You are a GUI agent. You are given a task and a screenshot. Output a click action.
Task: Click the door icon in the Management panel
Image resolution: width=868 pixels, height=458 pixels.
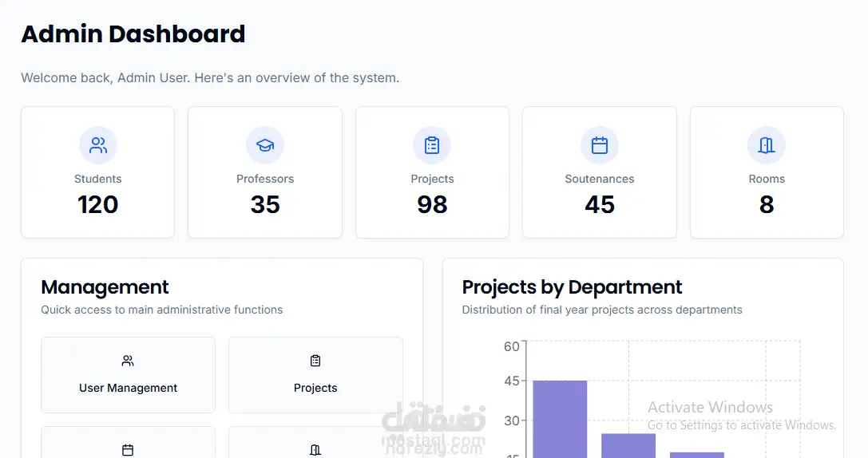[315, 450]
